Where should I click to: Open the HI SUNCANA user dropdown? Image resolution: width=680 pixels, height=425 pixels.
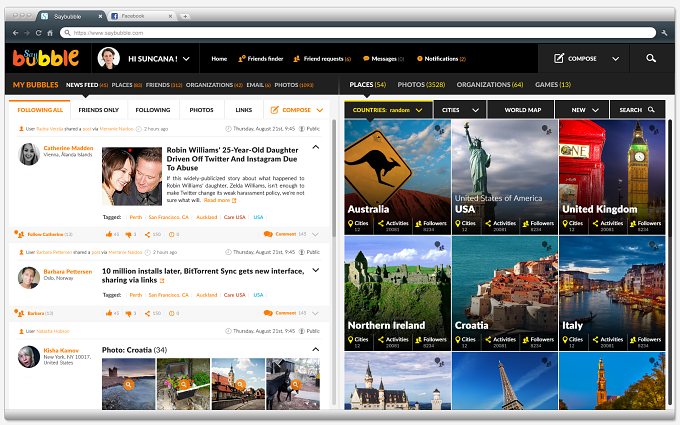point(186,59)
